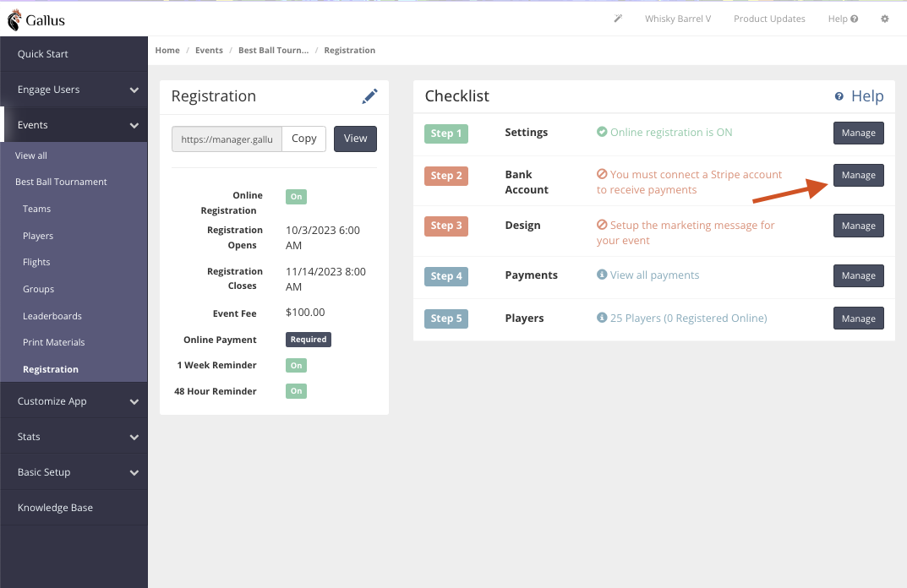Toggle the 1 Week Reminder switch
This screenshot has width=907, height=588.
click(296, 365)
